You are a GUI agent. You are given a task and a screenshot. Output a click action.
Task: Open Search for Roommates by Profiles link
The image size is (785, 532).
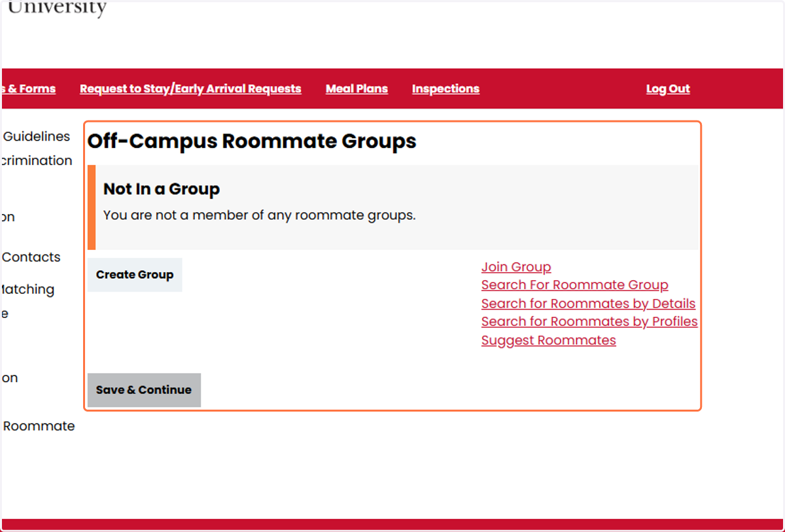click(589, 322)
